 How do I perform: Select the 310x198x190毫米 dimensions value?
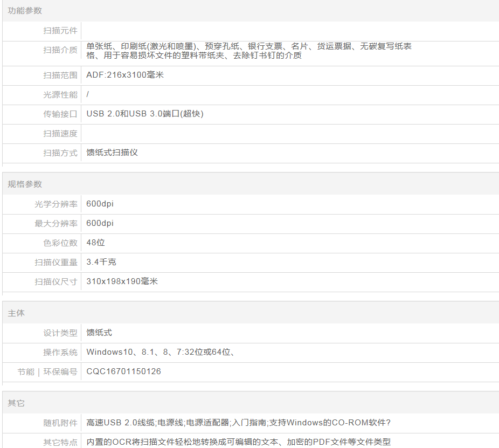tap(122, 281)
